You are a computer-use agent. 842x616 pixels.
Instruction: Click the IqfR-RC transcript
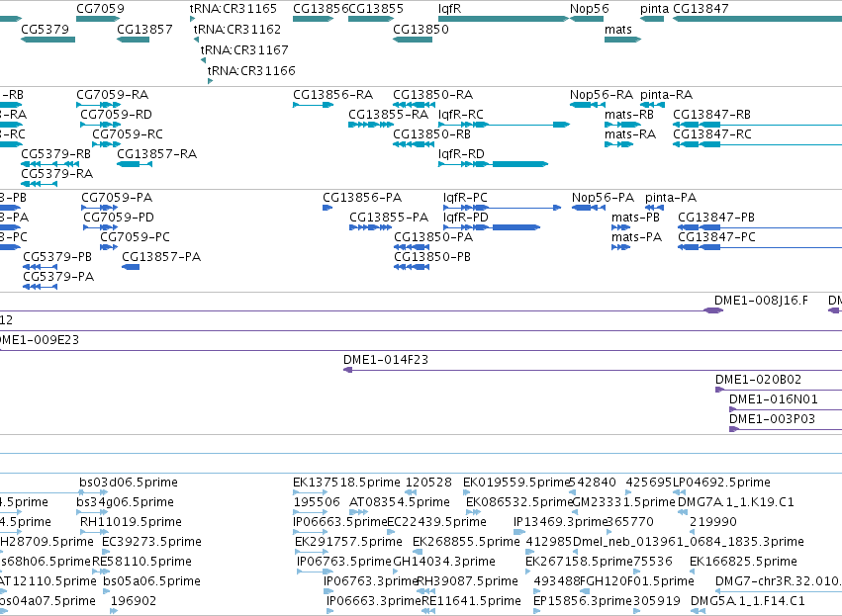(504, 125)
